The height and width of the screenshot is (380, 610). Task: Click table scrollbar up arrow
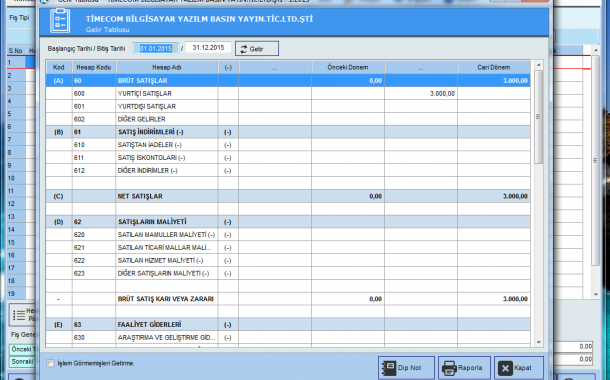(538, 65)
